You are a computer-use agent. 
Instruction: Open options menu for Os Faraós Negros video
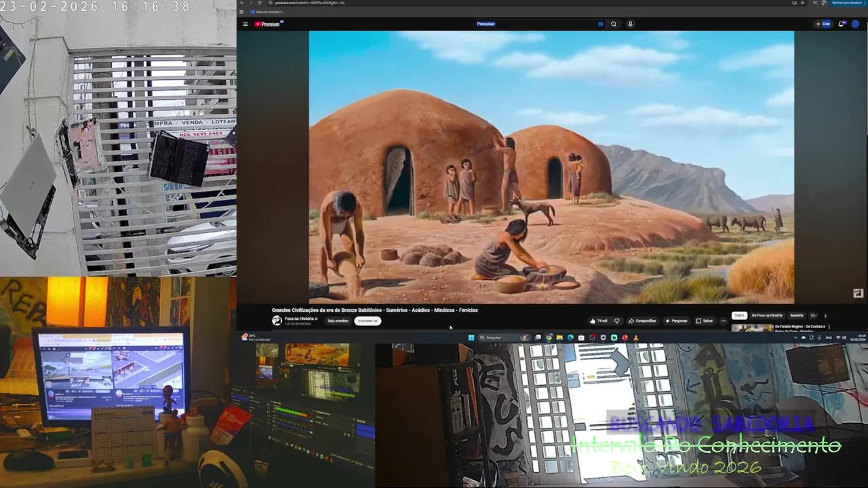tap(829, 327)
